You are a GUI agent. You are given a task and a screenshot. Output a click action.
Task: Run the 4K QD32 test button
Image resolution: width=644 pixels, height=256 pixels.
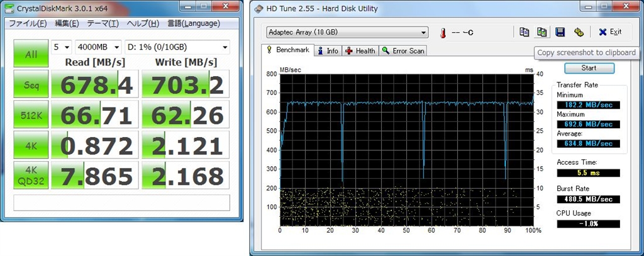[31, 177]
